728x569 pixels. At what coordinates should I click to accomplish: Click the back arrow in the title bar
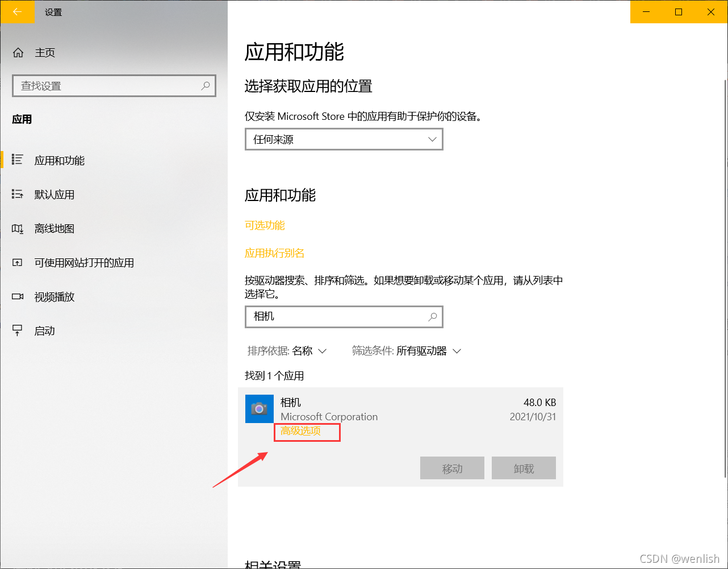coord(17,11)
